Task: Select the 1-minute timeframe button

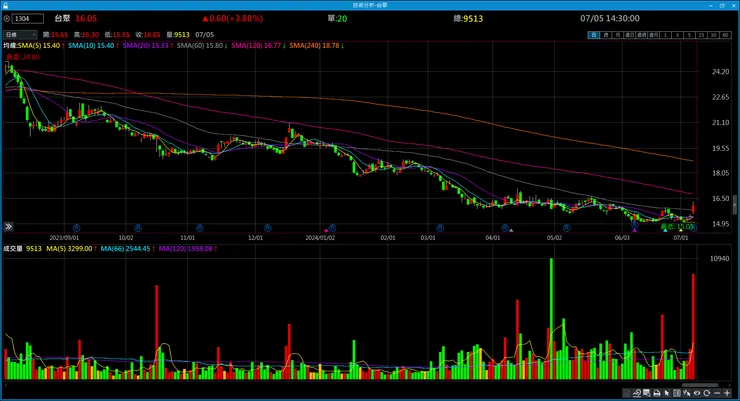Action: [665, 35]
